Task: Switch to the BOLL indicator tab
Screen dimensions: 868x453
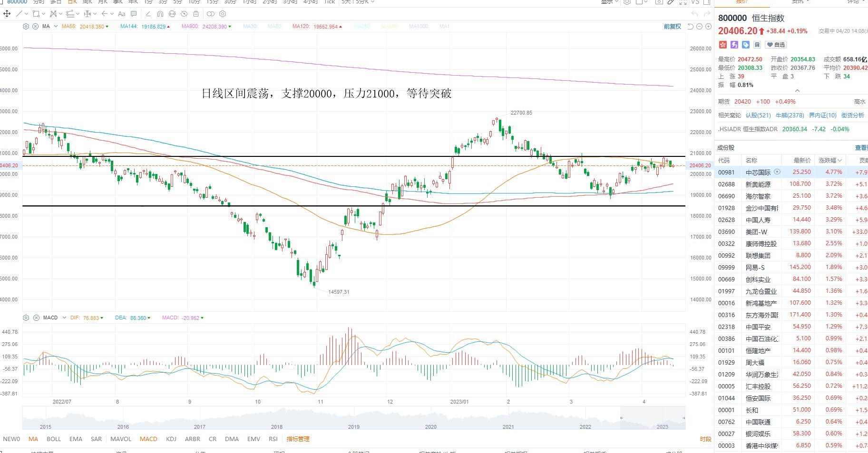Action: 54,439
